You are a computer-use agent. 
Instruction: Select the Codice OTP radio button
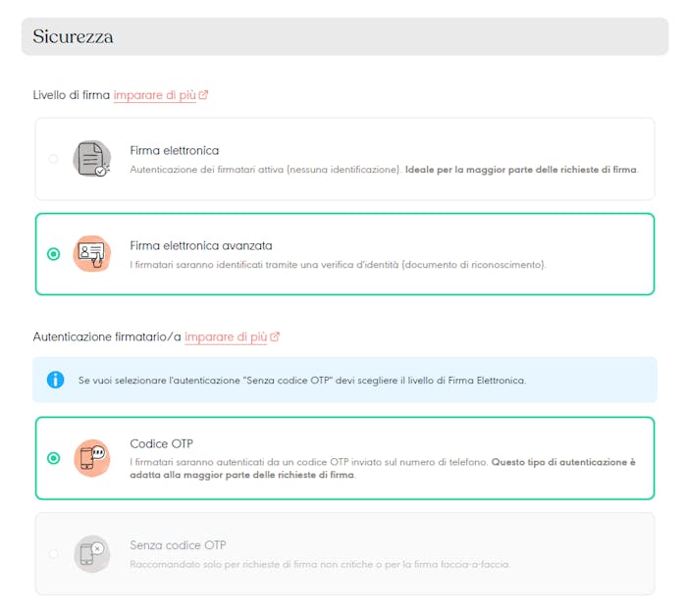pos(53,458)
